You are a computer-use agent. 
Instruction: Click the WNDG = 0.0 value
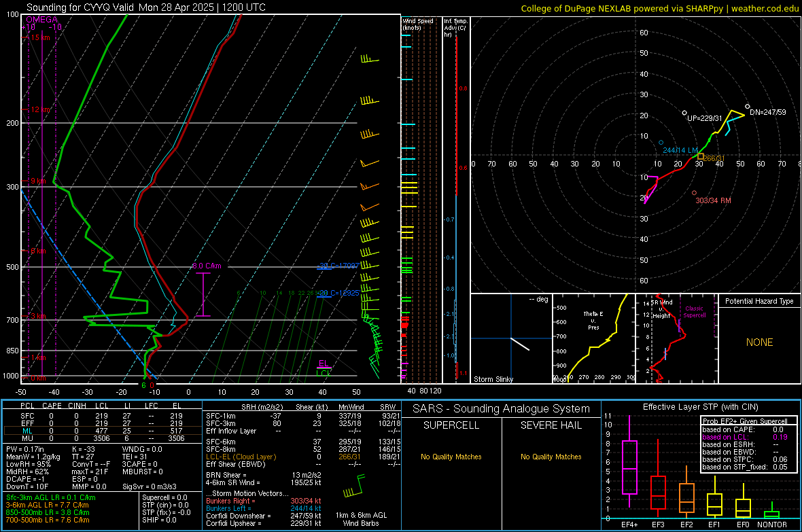coord(142,449)
